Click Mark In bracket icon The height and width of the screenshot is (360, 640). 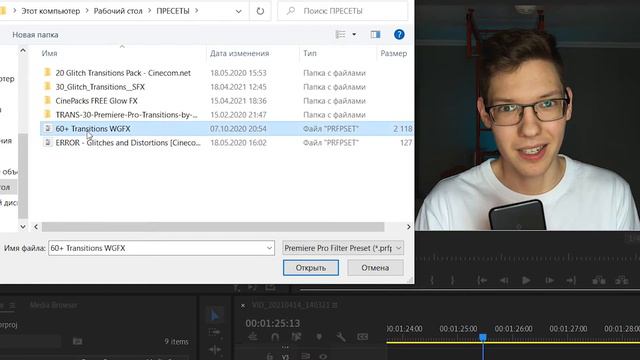coord(432,280)
